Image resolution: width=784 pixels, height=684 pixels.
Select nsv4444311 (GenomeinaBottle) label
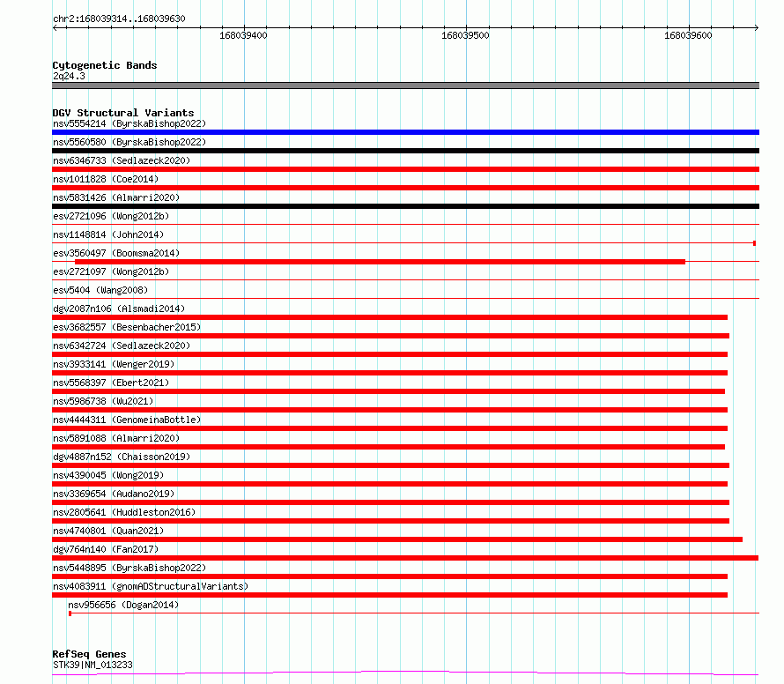pos(127,420)
